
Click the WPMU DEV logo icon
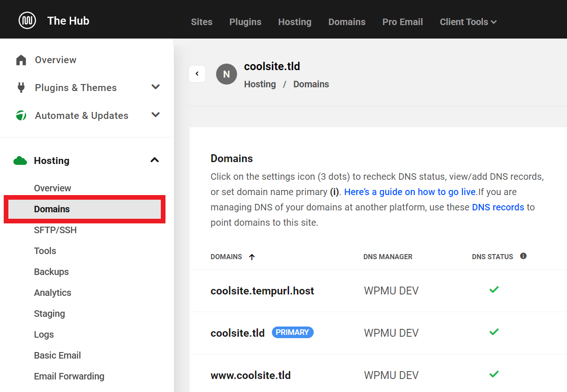pyautogui.click(x=27, y=20)
